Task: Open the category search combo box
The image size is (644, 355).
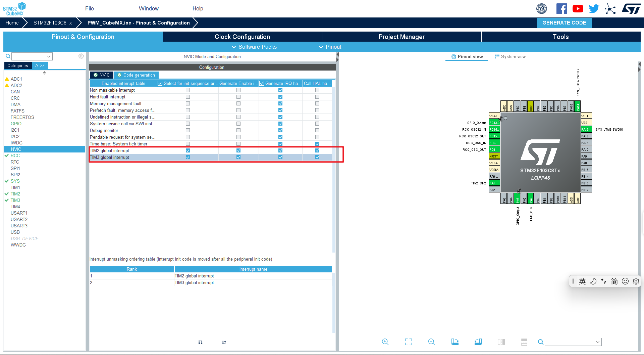Action: (x=32, y=56)
